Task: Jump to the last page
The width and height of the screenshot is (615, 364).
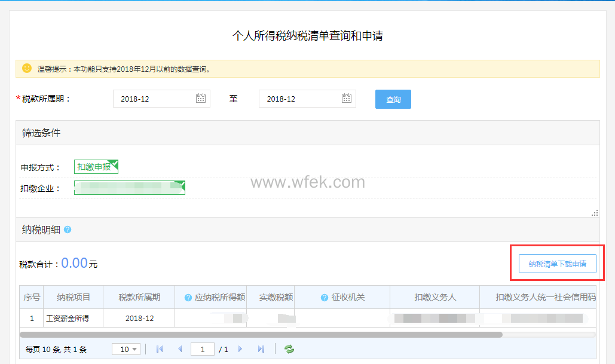Action: coord(261,348)
